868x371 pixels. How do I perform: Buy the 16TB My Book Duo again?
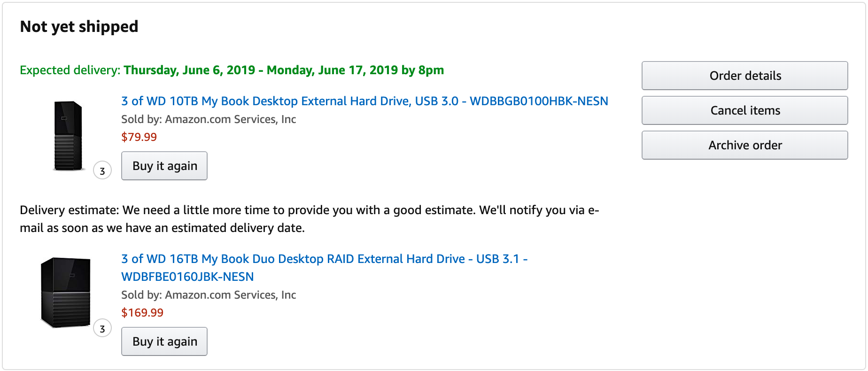pyautogui.click(x=164, y=341)
